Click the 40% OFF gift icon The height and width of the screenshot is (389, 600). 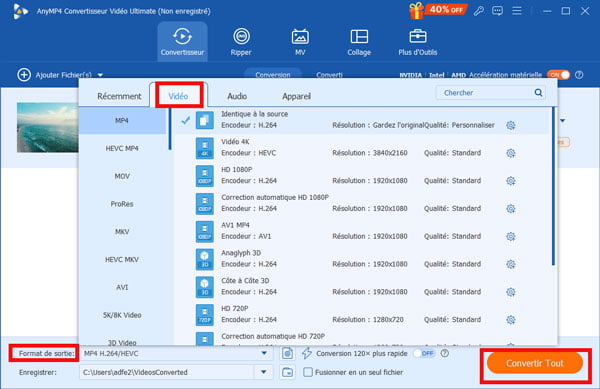[x=438, y=10]
